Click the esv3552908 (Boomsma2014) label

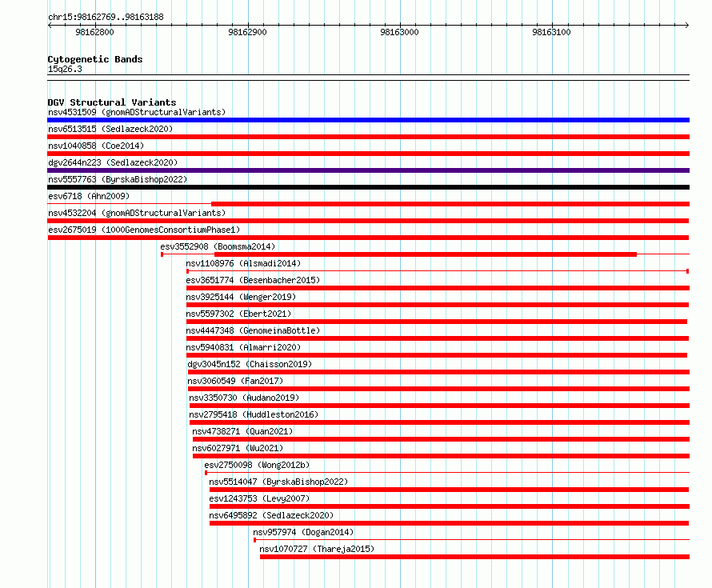pos(218,246)
